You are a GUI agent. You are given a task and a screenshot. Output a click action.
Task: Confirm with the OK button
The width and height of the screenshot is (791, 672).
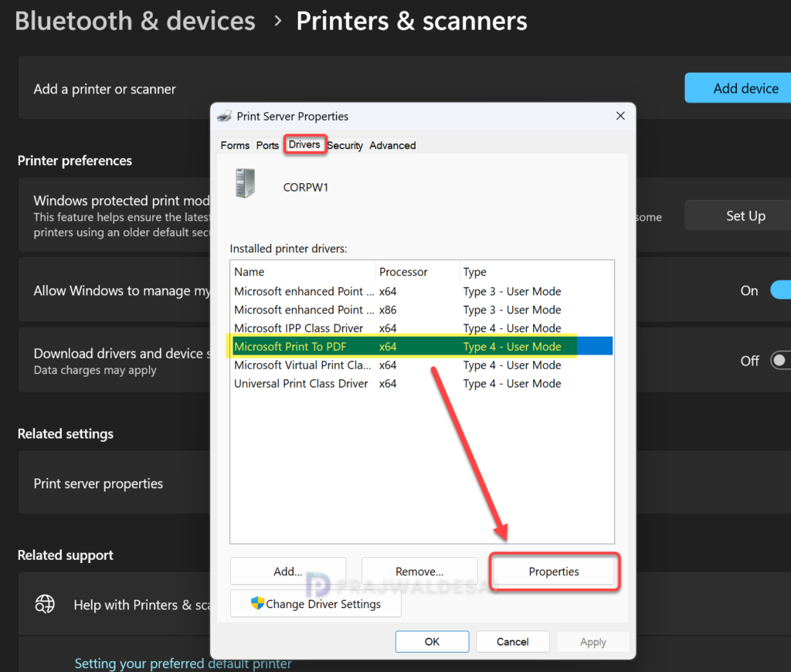click(x=433, y=641)
